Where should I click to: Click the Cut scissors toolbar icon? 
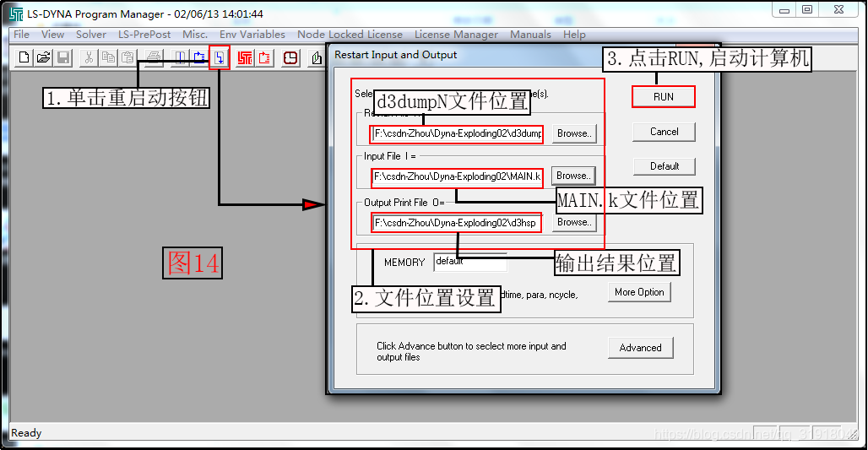coord(88,57)
